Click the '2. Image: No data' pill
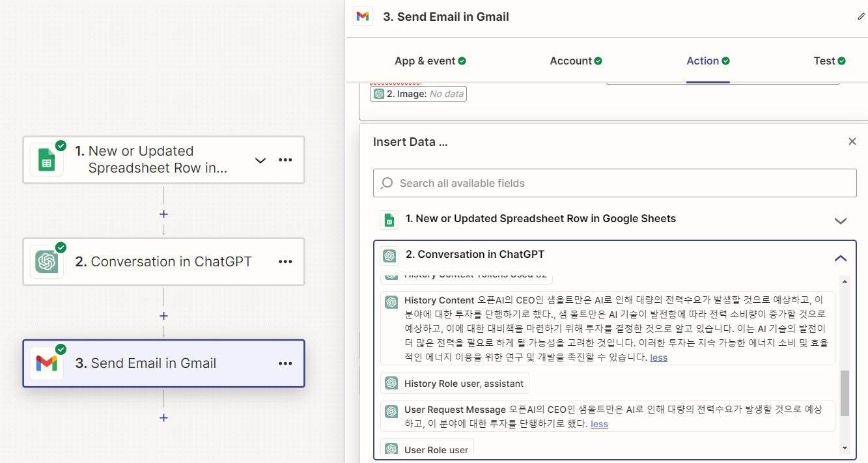This screenshot has width=868, height=463. (x=418, y=94)
